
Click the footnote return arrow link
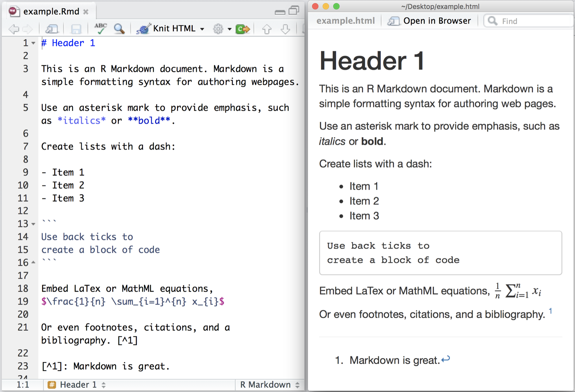point(446,359)
